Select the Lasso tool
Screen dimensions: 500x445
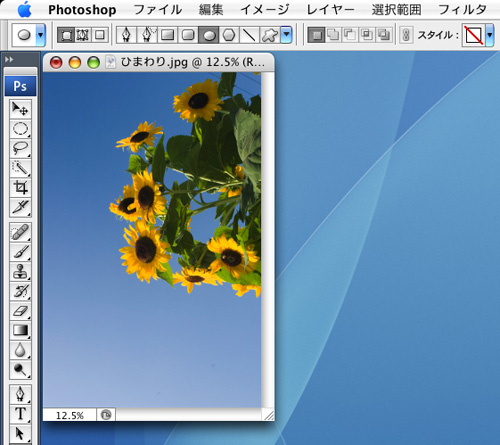20,148
